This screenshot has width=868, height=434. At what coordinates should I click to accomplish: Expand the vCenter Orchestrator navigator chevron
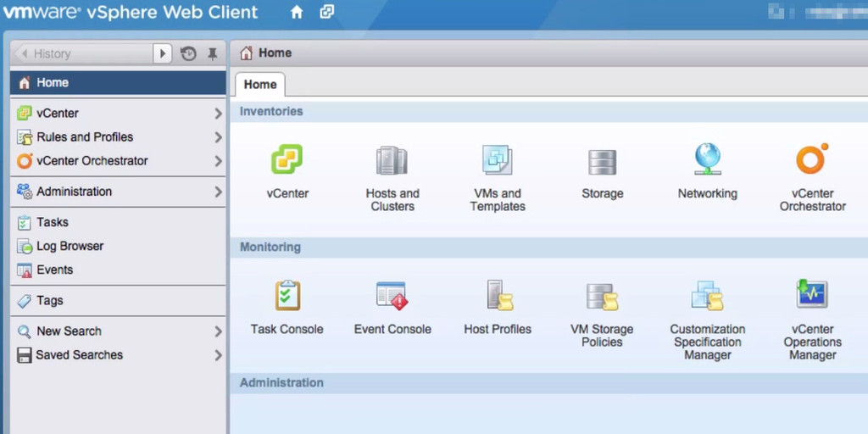coord(218,161)
